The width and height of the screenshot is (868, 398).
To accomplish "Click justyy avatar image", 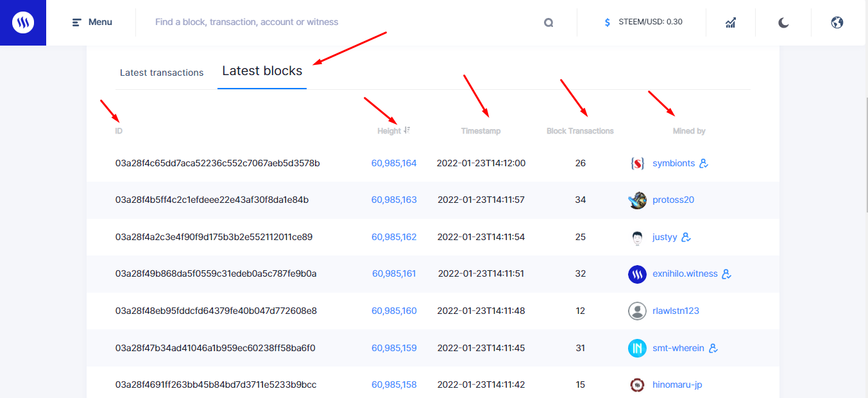I will pyautogui.click(x=637, y=238).
